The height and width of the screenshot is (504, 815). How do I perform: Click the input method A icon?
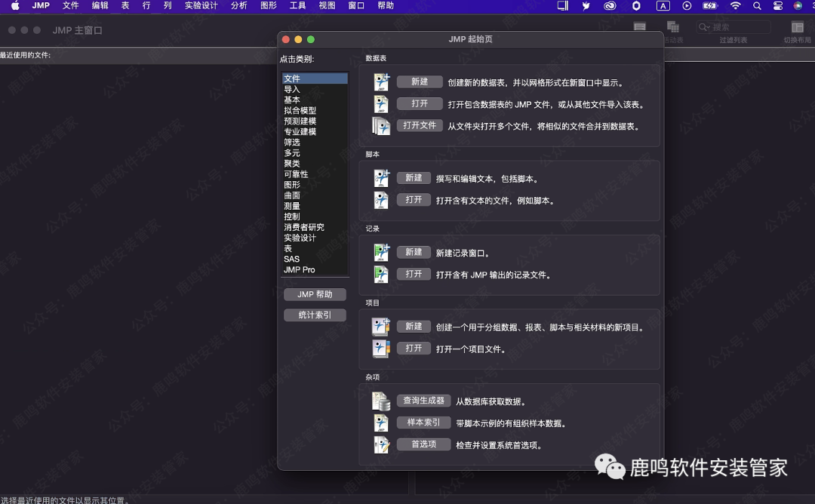point(663,6)
